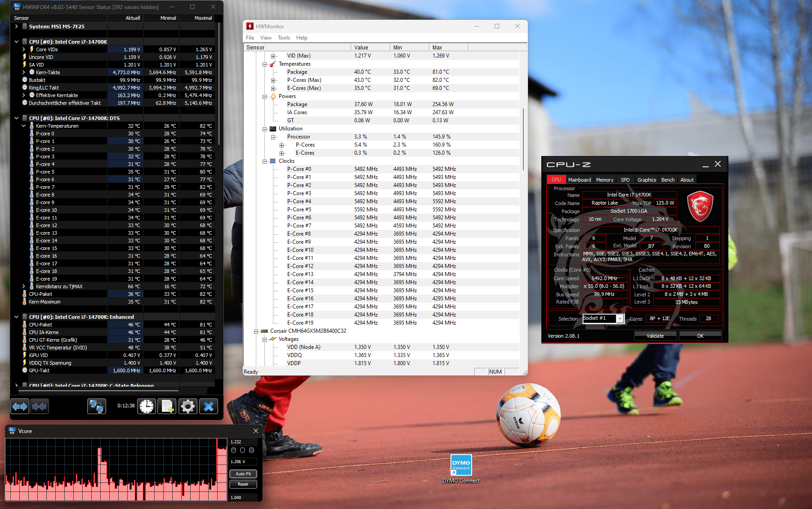Open the Tools menu in HWMonitor

[284, 38]
